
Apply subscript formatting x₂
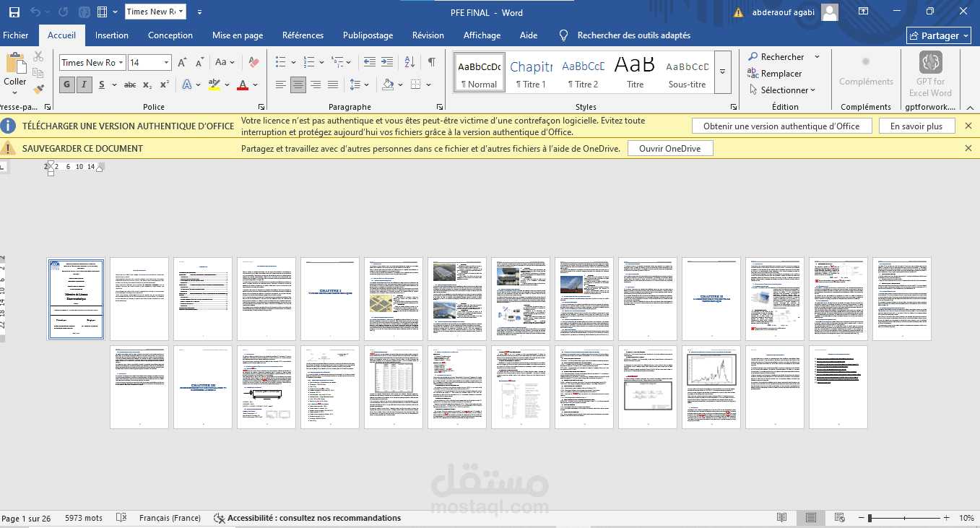[x=147, y=85]
